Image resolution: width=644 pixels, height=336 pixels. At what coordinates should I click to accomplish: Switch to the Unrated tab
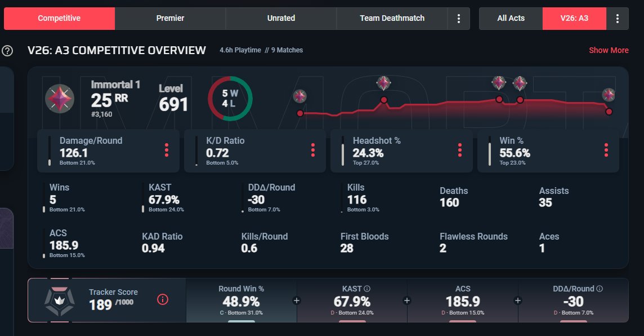(281, 19)
